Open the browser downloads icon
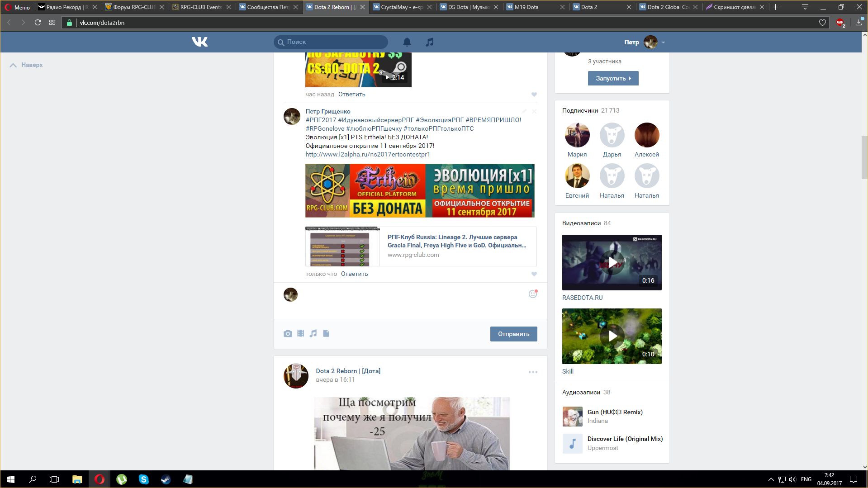 pyautogui.click(x=859, y=22)
